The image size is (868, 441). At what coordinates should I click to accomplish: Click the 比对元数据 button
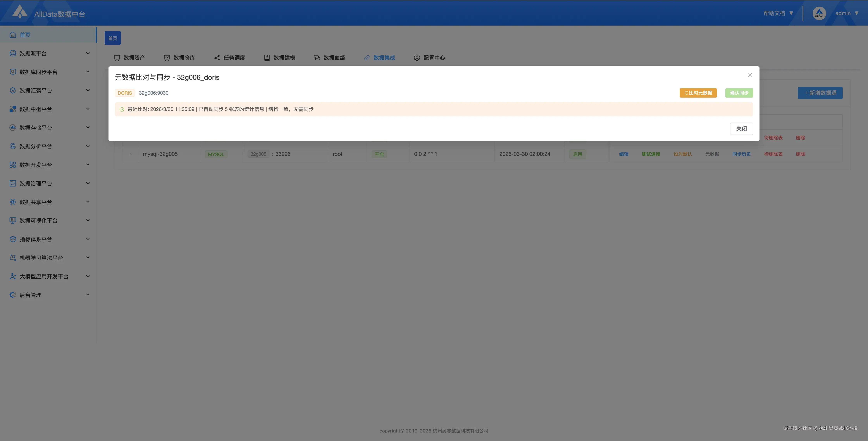click(x=698, y=93)
